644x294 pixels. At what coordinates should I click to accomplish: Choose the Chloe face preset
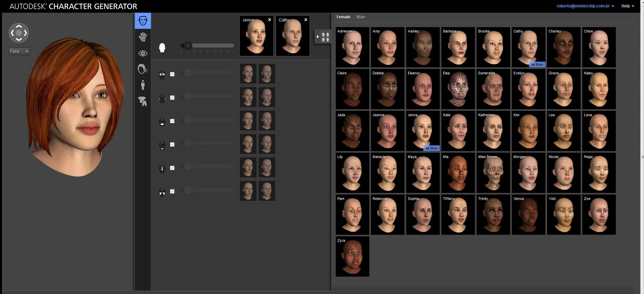(x=599, y=47)
